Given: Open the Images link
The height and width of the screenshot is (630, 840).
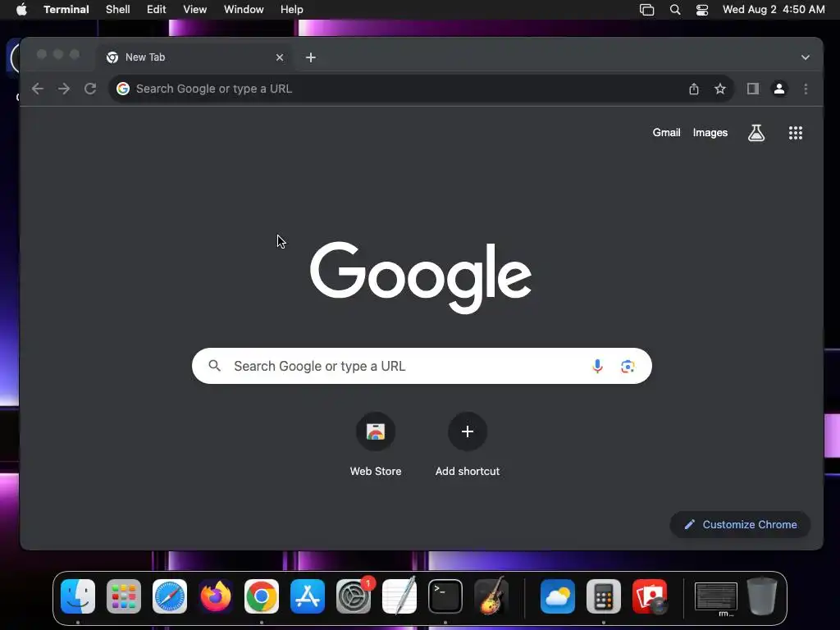Looking at the screenshot, I should tap(710, 132).
